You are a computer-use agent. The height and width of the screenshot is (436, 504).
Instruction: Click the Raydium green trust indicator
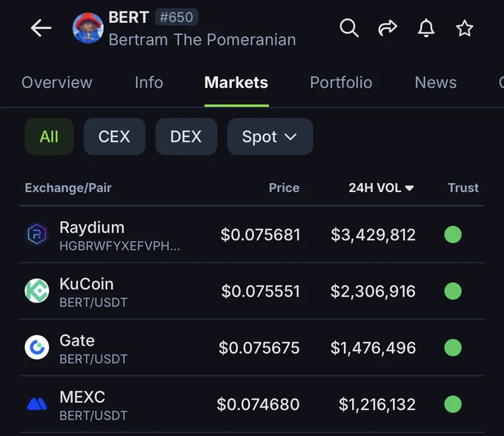tap(453, 234)
